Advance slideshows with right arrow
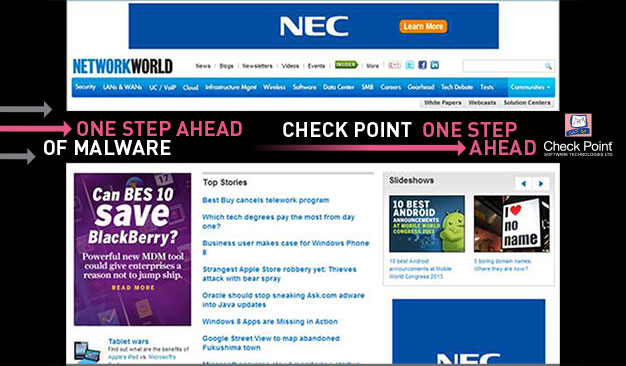626x366 pixels. coord(541,184)
